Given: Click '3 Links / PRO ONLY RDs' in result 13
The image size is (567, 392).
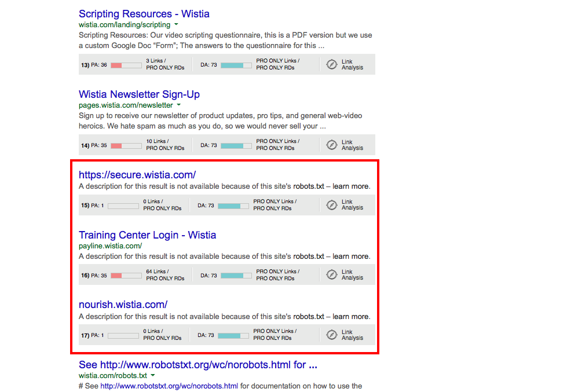Looking at the screenshot, I should 165,64.
